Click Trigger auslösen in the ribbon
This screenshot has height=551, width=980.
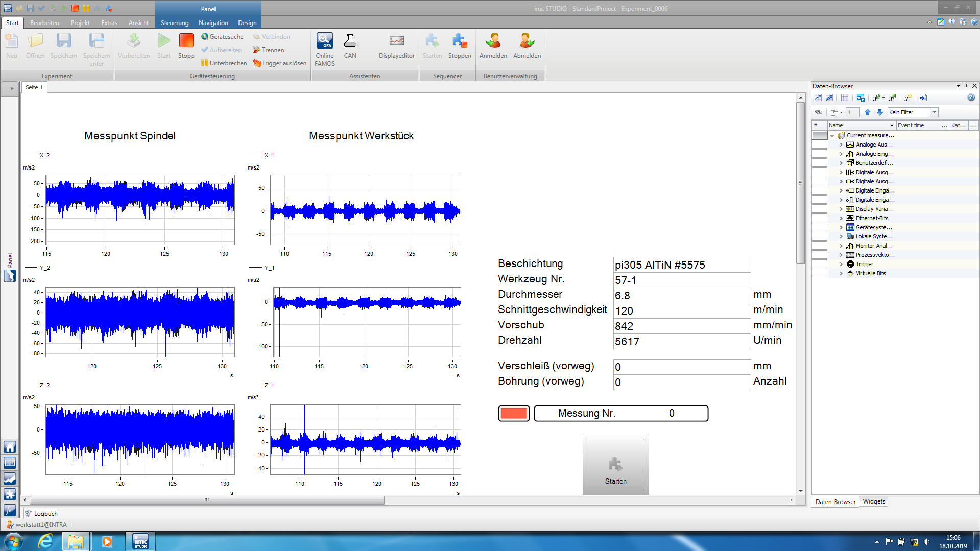click(x=279, y=63)
